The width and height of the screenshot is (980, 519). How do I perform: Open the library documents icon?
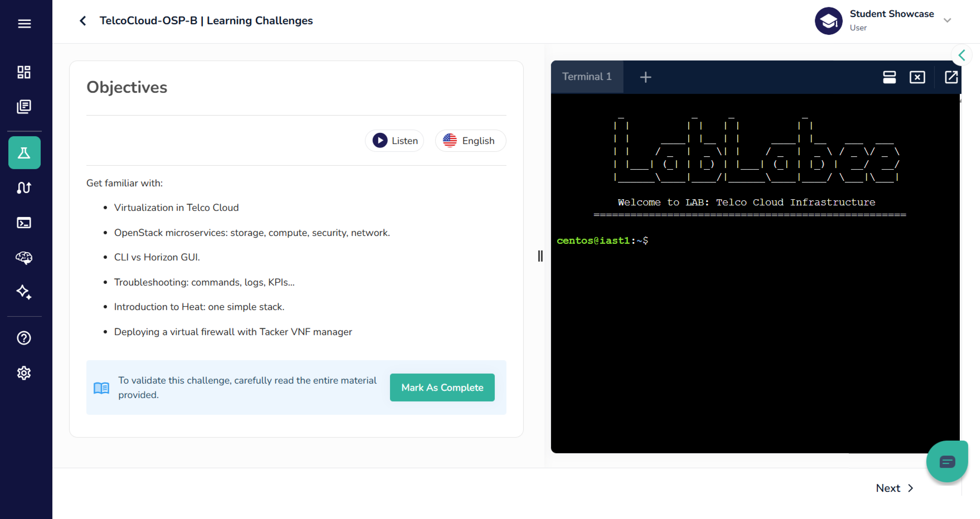pyautogui.click(x=24, y=107)
